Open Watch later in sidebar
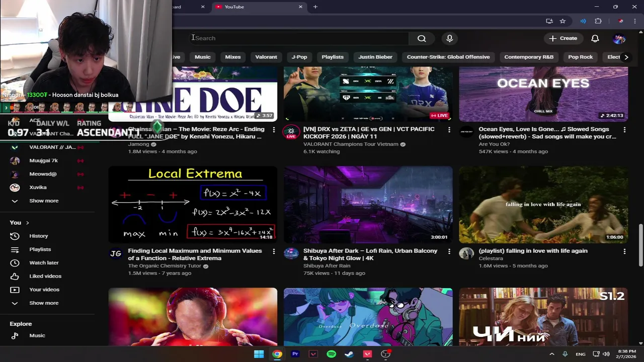The width and height of the screenshot is (644, 362). click(x=44, y=262)
